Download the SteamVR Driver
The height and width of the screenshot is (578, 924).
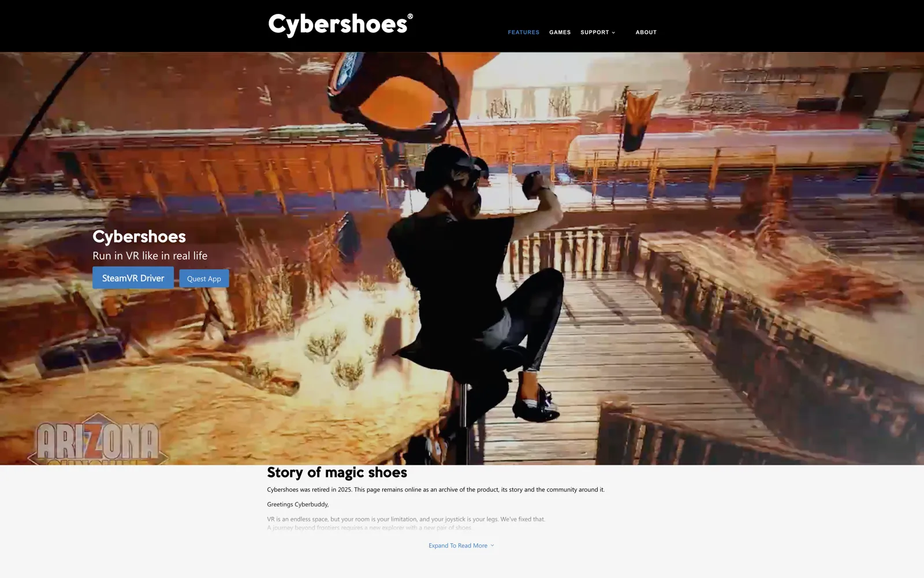click(133, 278)
